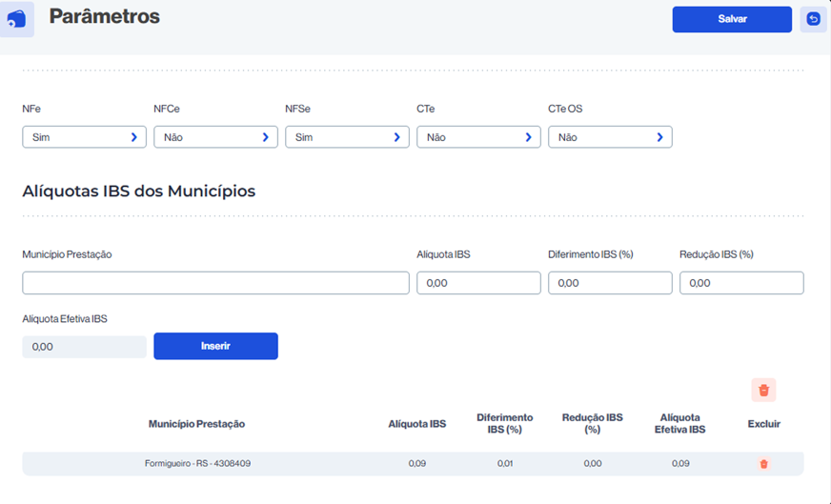Click the Parâmetros module icon
The height and width of the screenshot is (504, 831).
coord(17,19)
